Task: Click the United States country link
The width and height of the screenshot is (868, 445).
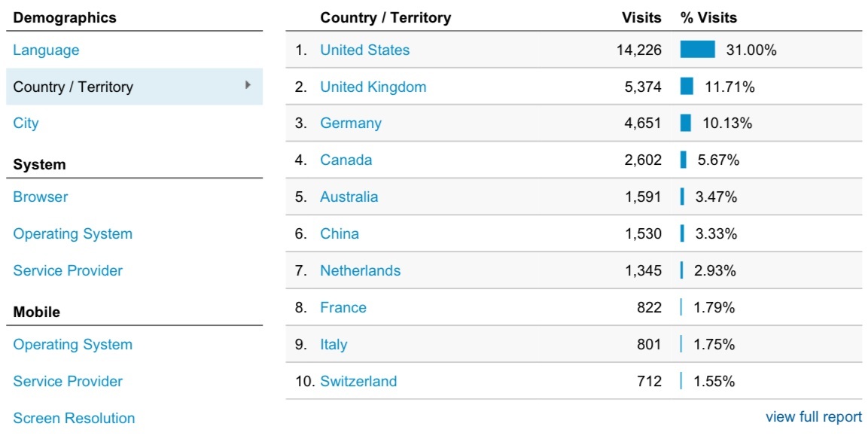Action: point(365,50)
